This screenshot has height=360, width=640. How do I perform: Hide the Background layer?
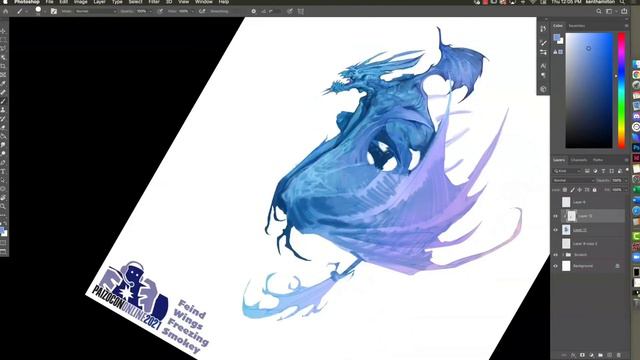click(556, 266)
